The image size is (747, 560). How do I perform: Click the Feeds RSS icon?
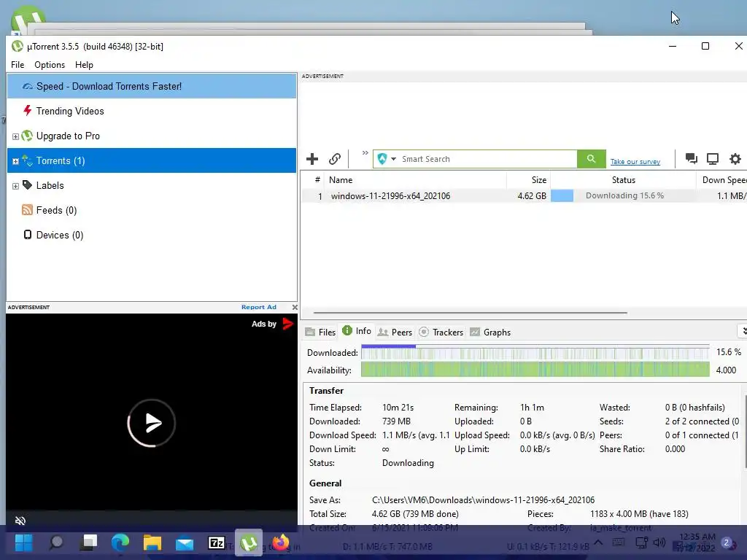[27, 209]
